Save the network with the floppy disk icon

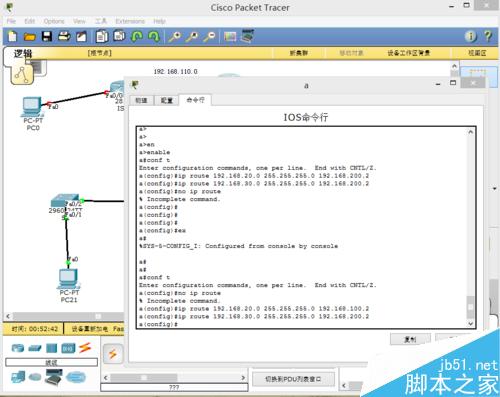[x=47, y=36]
